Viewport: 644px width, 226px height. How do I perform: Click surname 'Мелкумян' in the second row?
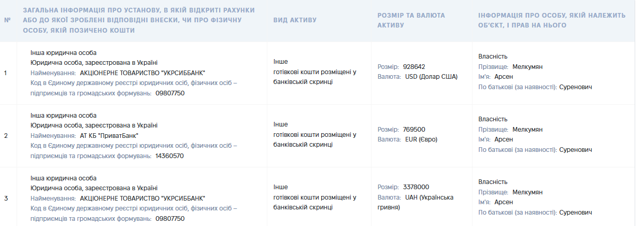[x=527, y=130]
